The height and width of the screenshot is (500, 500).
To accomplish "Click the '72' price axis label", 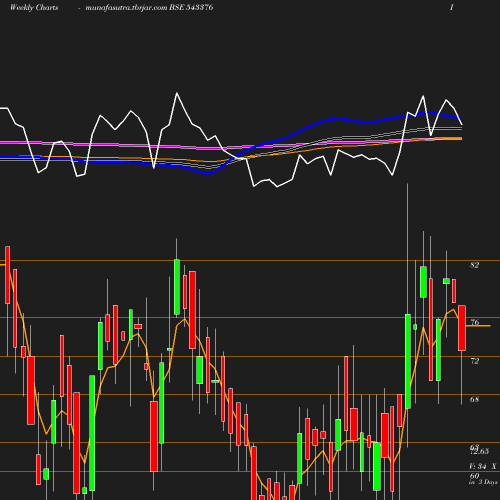I will coord(475,361).
